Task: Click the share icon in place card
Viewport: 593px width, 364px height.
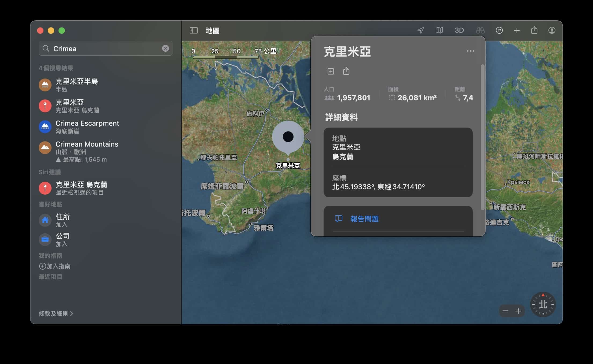Action: (x=346, y=71)
